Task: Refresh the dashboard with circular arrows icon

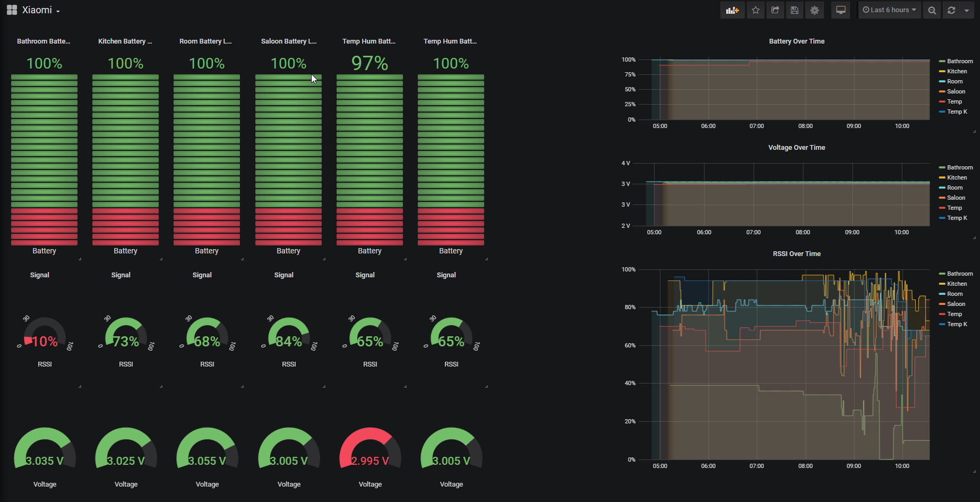Action: (x=951, y=10)
